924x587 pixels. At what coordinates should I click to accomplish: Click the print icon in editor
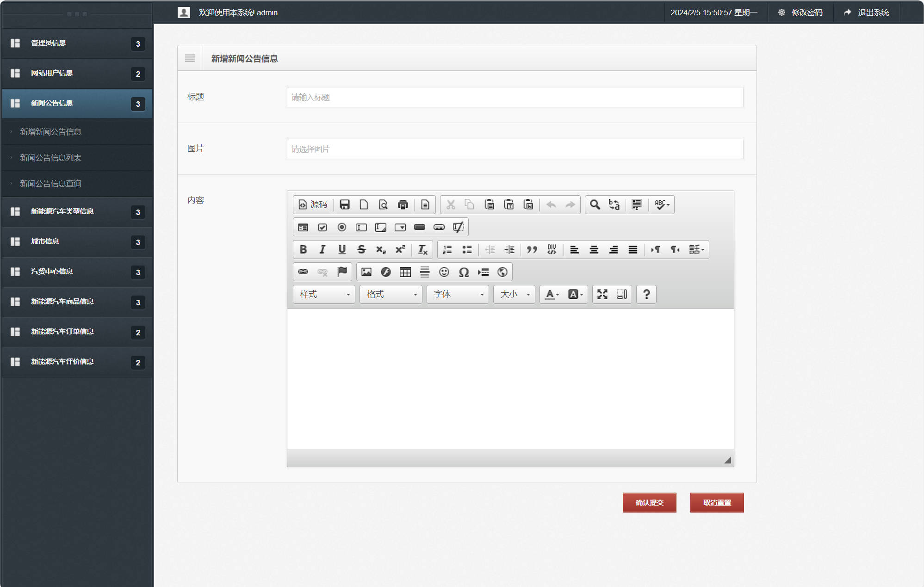pyautogui.click(x=403, y=204)
